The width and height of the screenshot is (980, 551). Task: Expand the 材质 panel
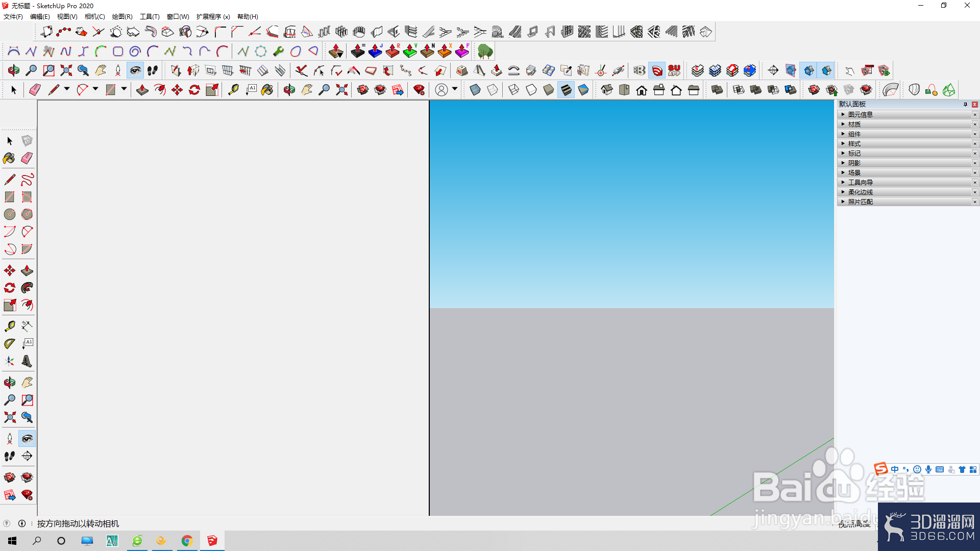pyautogui.click(x=907, y=124)
